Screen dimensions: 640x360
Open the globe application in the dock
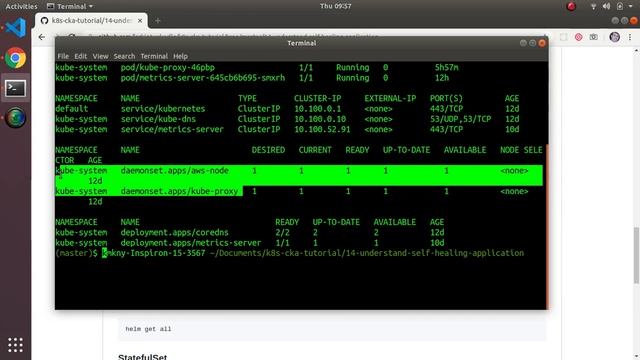pyautogui.click(x=16, y=118)
